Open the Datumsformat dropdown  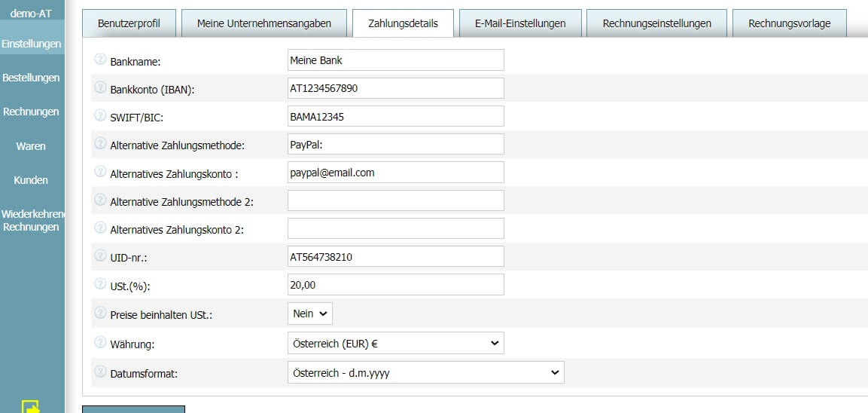click(425, 372)
